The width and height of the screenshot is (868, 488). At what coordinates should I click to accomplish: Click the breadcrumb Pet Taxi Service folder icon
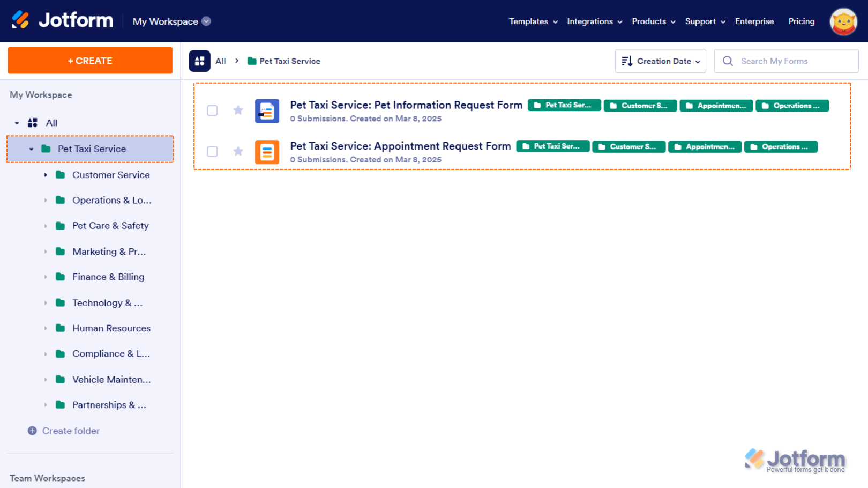[x=252, y=61]
